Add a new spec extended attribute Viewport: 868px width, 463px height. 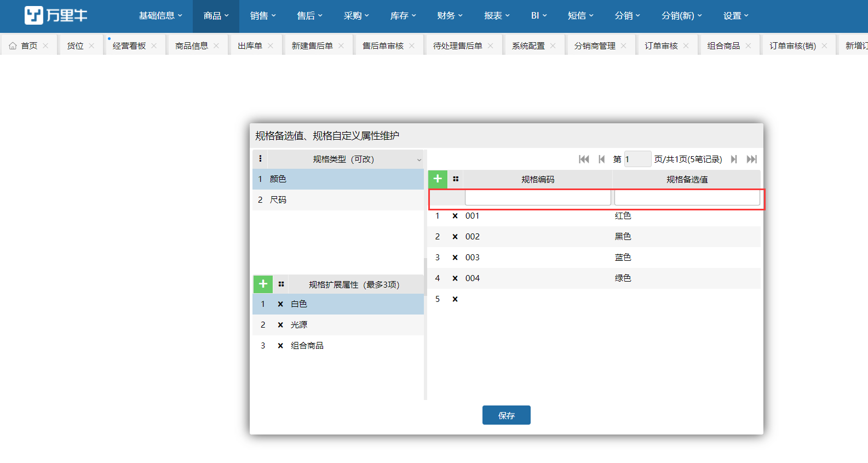(x=263, y=284)
